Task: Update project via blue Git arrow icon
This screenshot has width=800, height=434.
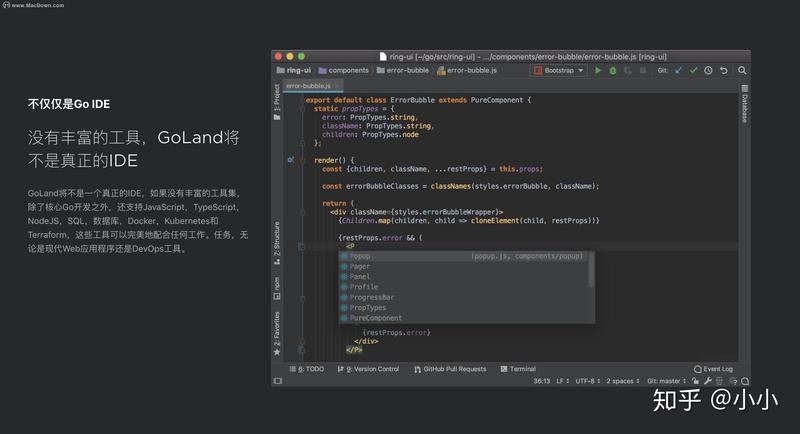Action: coord(678,70)
